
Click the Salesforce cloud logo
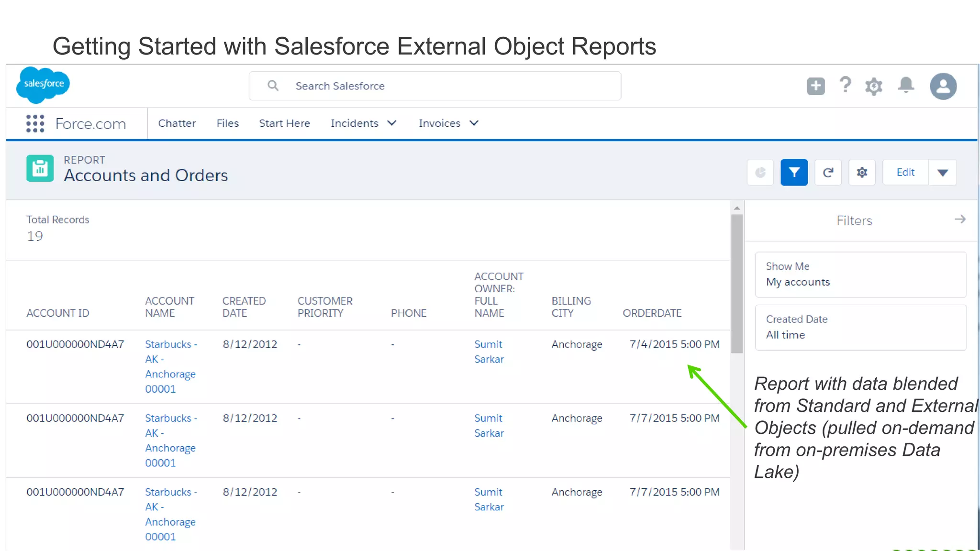43,85
